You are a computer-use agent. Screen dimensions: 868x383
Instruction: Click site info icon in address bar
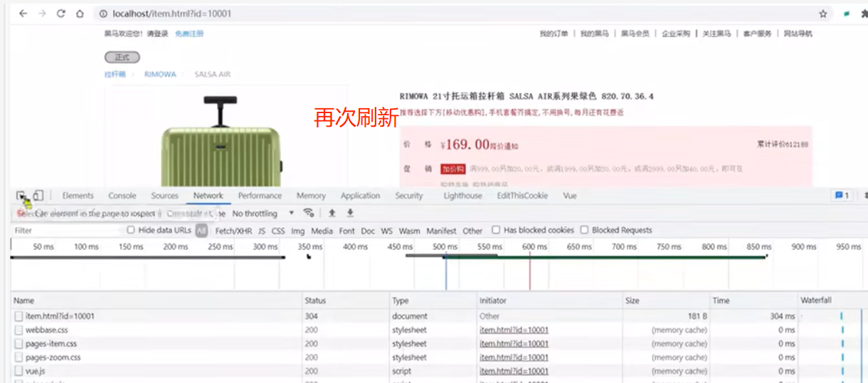103,14
